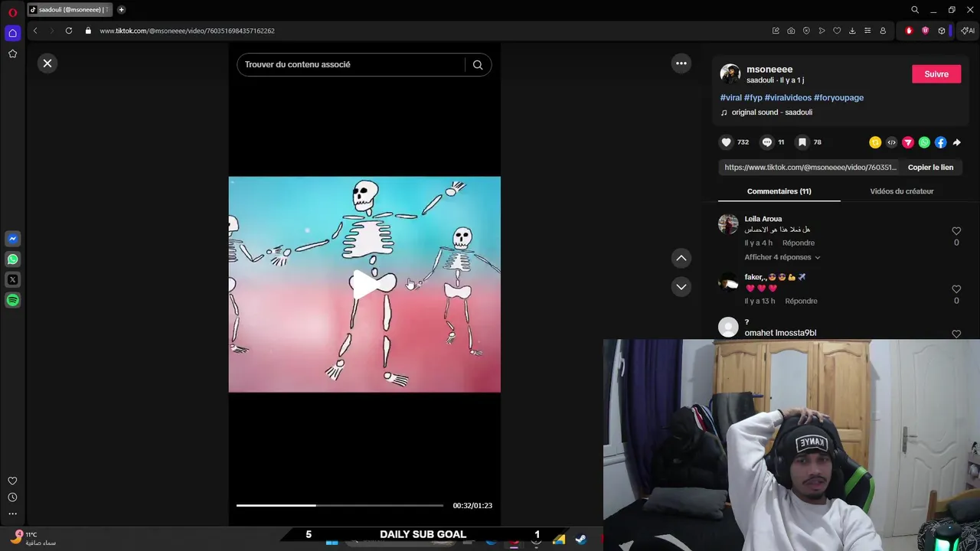Reply to Leila Aroua's comment
Screen dimensions: 980x551
[799, 243]
